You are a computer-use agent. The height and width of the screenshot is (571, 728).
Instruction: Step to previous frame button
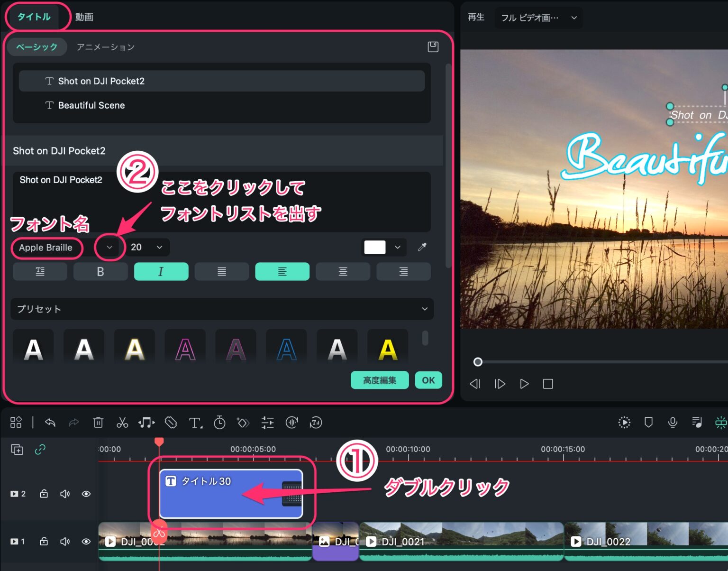(x=475, y=384)
